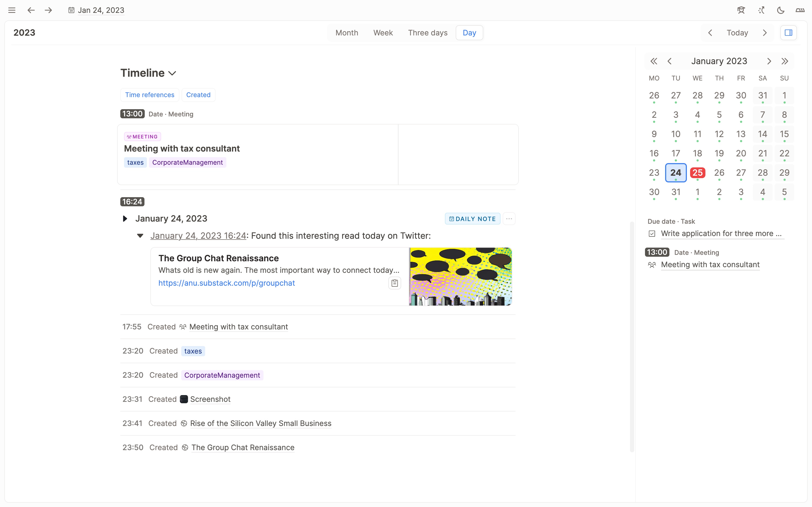The image size is (812, 507).
Task: Enable the Three days calendar view
Action: [427, 33]
